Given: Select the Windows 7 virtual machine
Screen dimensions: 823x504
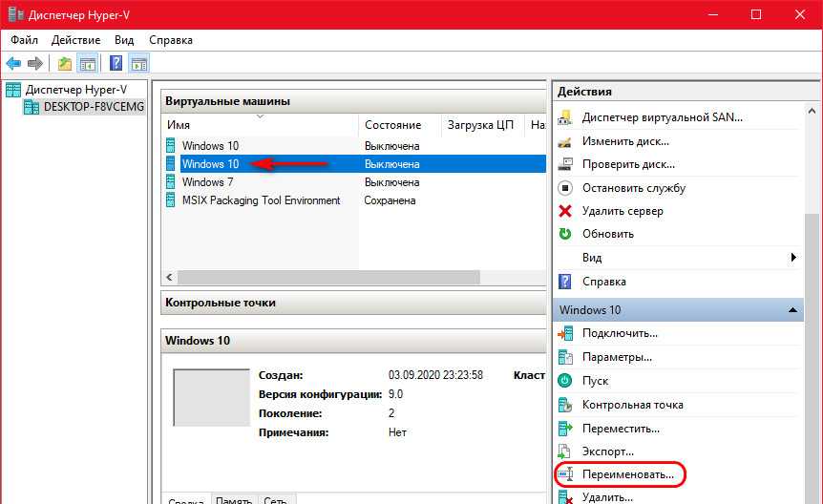Looking at the screenshot, I should point(207,182).
